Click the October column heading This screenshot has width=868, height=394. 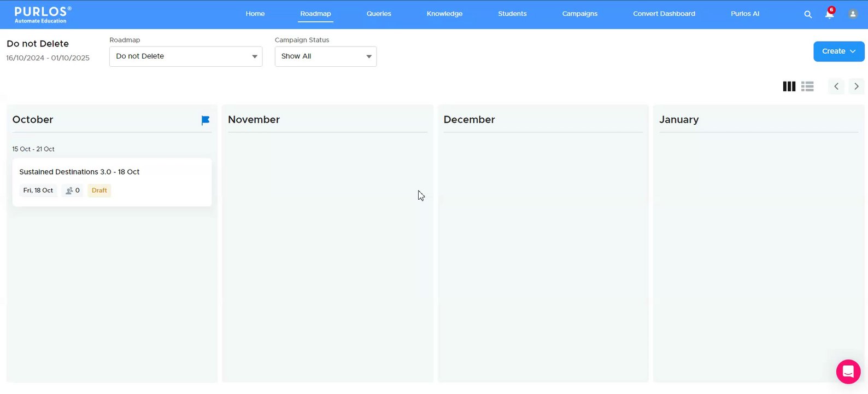click(33, 120)
